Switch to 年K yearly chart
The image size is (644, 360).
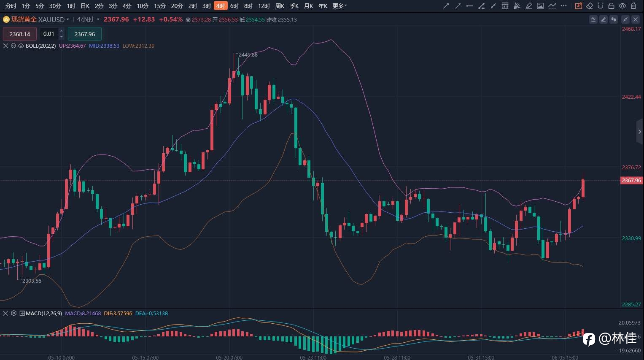pos(323,6)
